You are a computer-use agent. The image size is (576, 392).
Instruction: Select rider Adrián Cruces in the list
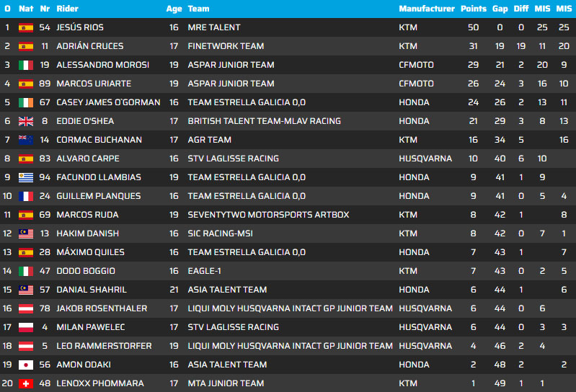tap(89, 46)
